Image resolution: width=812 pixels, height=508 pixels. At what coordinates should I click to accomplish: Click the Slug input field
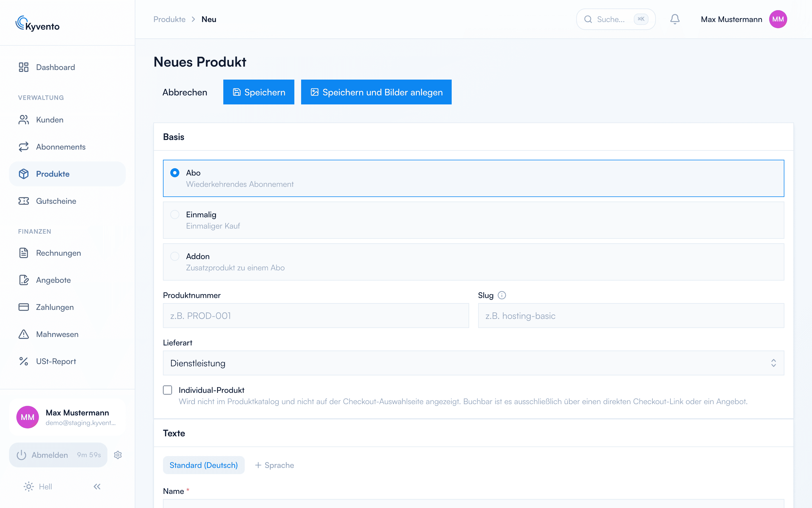click(631, 316)
